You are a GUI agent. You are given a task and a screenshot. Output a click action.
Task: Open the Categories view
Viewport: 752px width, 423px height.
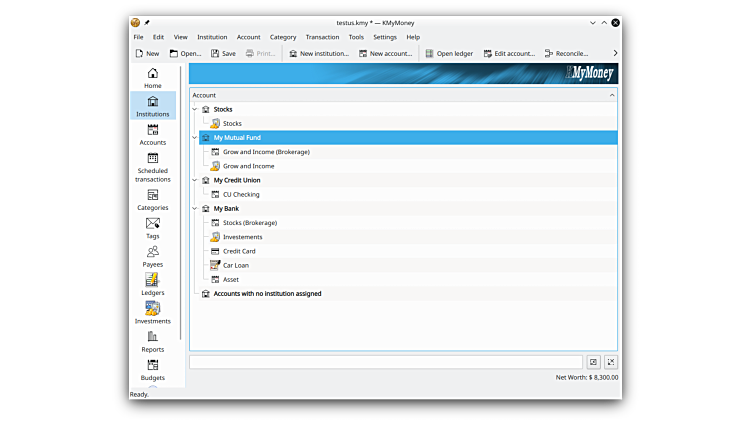(x=152, y=200)
